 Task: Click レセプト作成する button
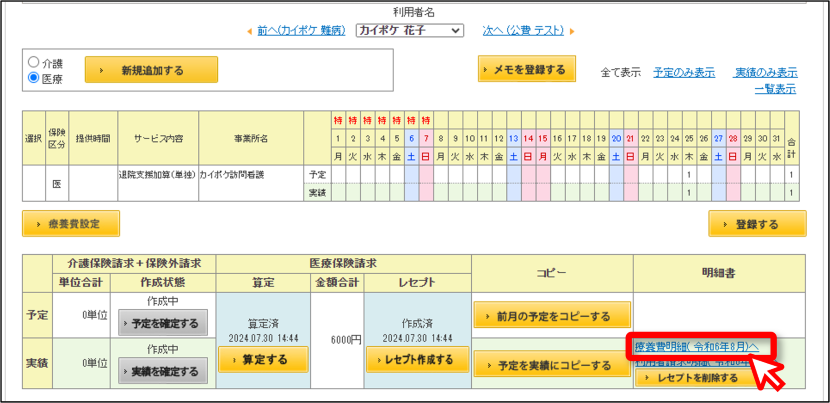418,360
